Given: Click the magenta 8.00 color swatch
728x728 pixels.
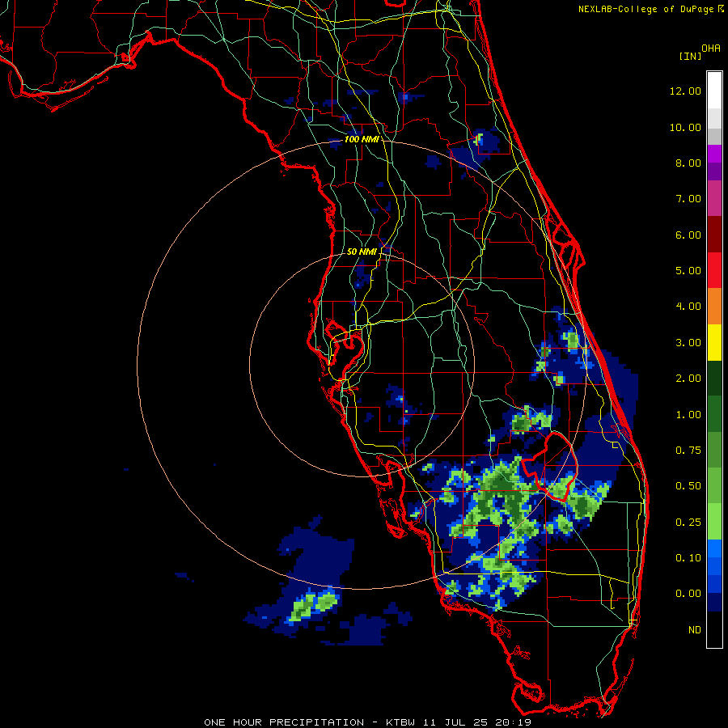Looking at the screenshot, I should (714, 154).
